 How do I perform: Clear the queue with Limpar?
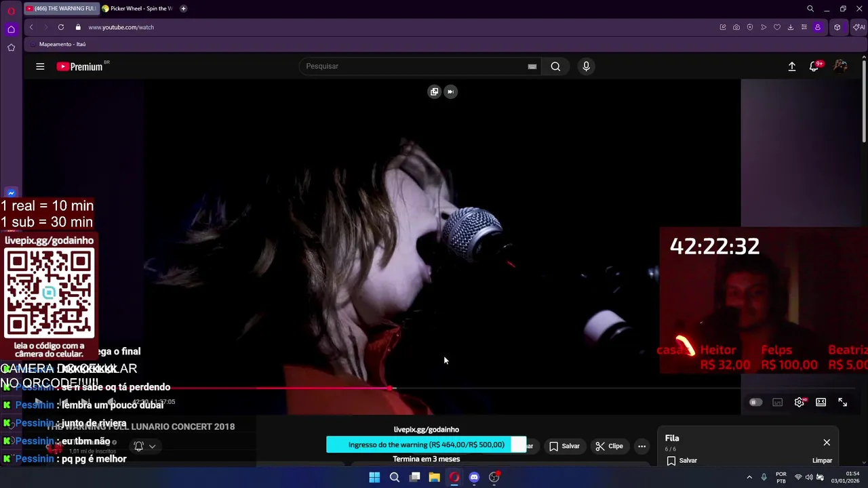coord(822,460)
